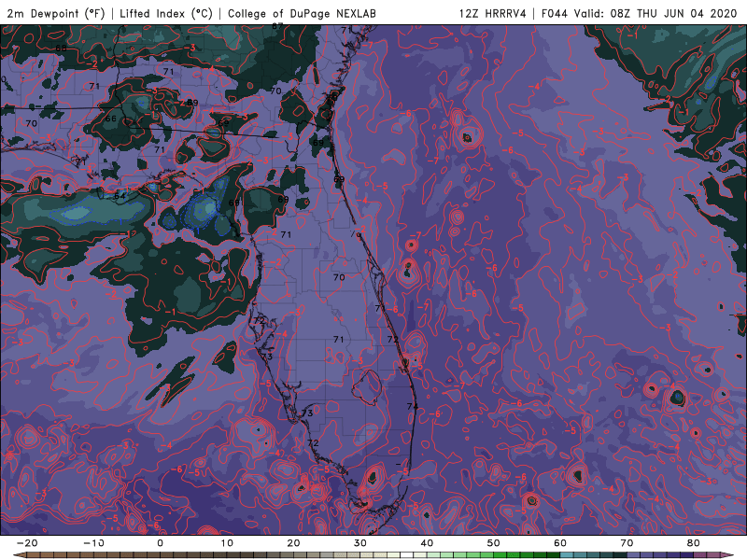Click the '60' colorbar label
Viewport: 747px width, 560px height.
[560, 543]
